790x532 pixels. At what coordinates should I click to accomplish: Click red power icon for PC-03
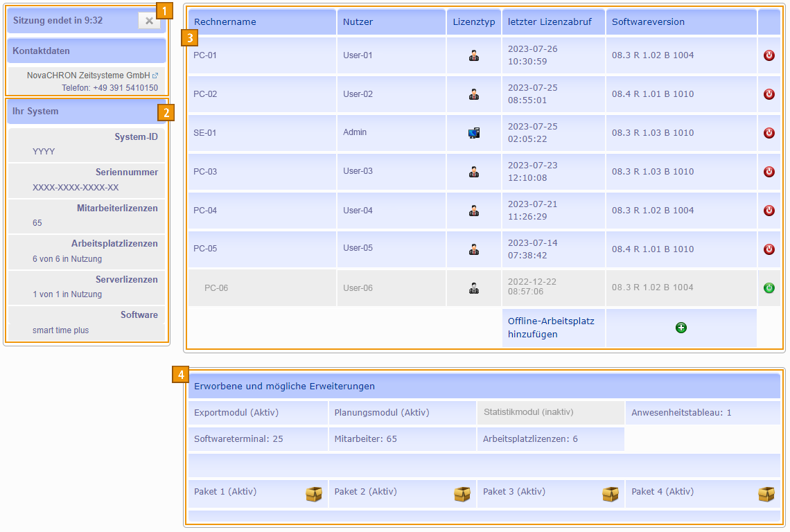[x=769, y=172]
